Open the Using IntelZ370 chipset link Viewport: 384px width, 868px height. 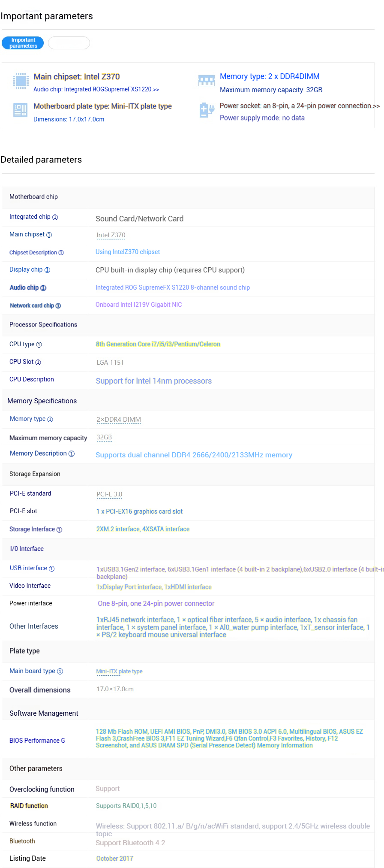[x=128, y=252]
